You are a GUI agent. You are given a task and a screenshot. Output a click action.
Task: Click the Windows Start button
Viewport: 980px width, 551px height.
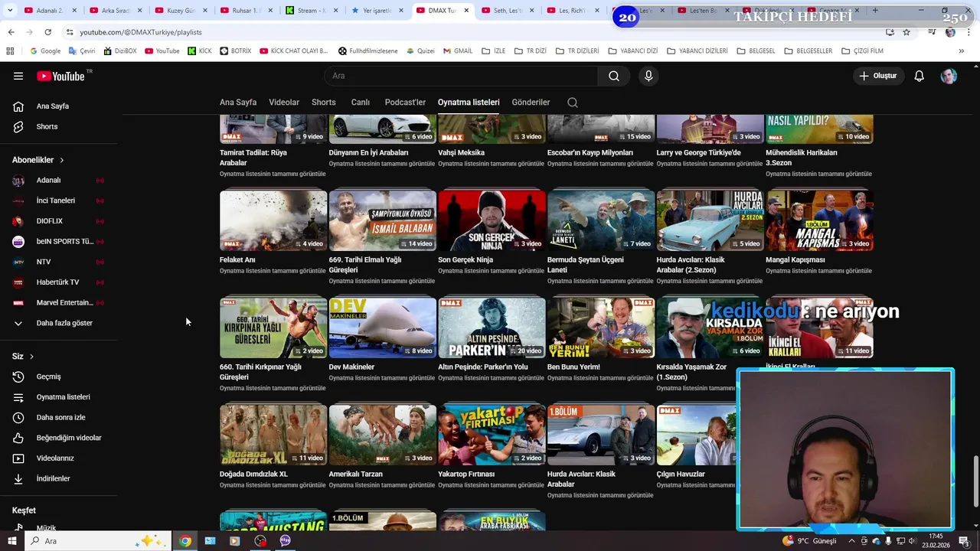(11, 541)
